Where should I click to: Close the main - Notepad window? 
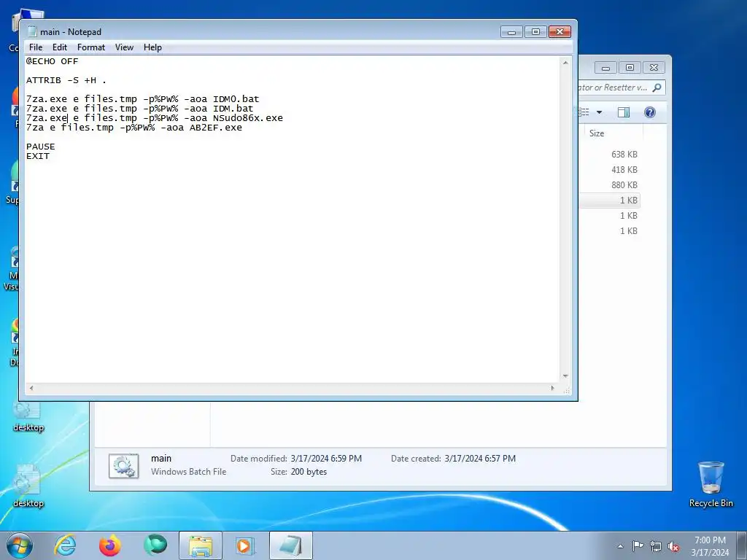tap(560, 32)
